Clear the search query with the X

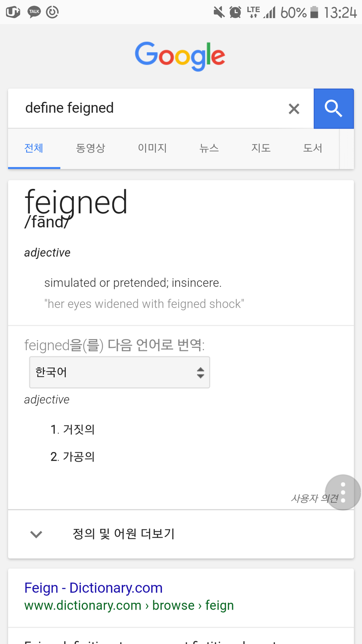pyautogui.click(x=294, y=108)
